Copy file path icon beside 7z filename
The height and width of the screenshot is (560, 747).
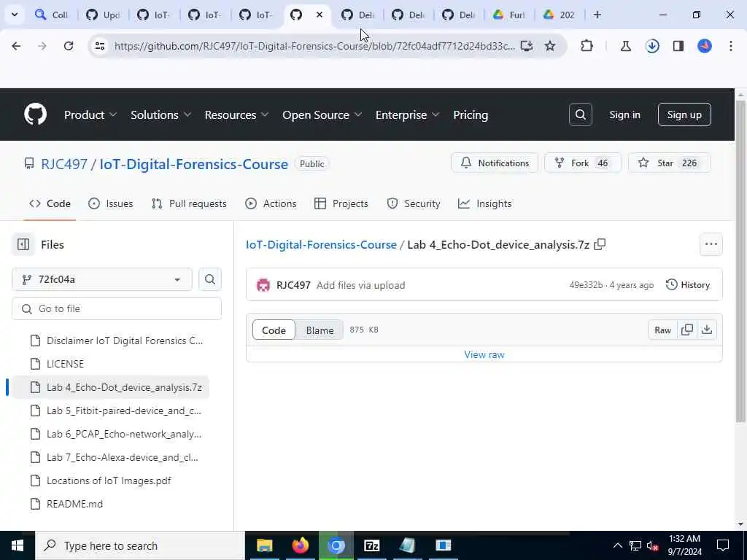click(600, 244)
